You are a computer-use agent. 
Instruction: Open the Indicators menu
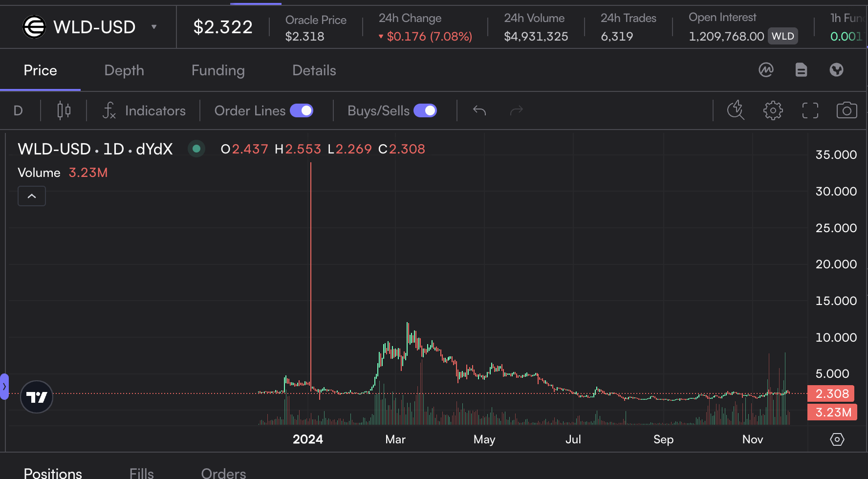(x=144, y=111)
